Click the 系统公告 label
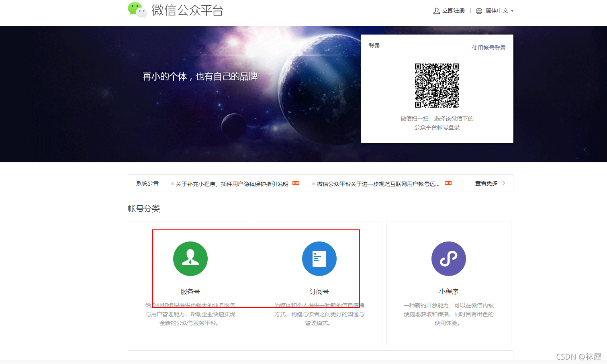This screenshot has height=364, width=607. (147, 183)
